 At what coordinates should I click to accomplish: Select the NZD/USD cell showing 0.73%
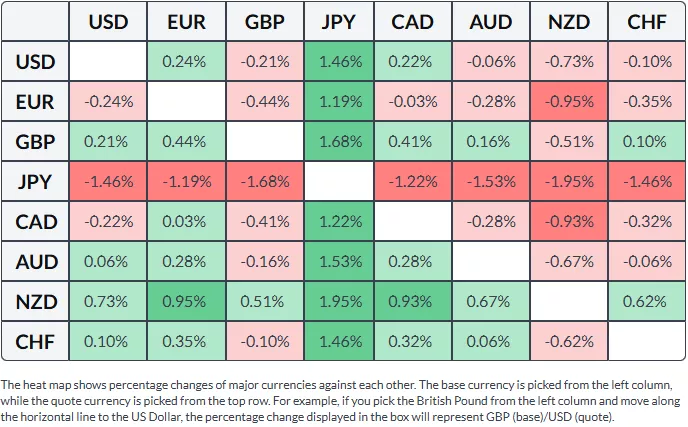coord(109,301)
